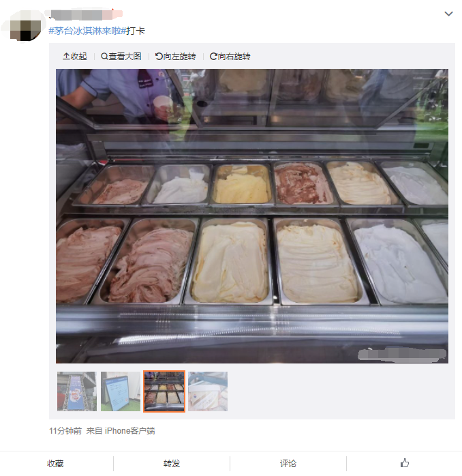Open the post options chevron menu
This screenshot has height=476, width=462.
448,14
